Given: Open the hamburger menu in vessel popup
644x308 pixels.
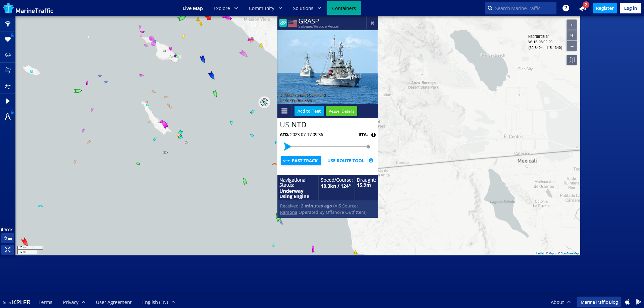Looking at the screenshot, I should [284, 111].
